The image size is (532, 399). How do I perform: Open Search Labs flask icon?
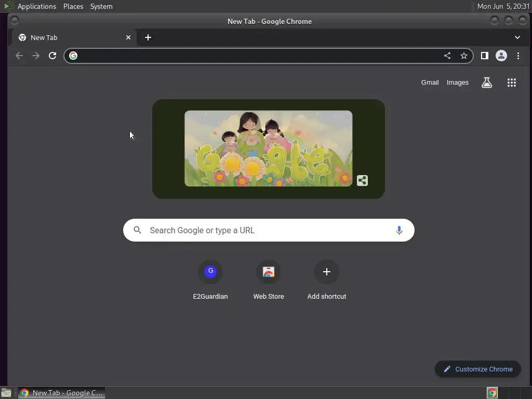[x=487, y=83]
